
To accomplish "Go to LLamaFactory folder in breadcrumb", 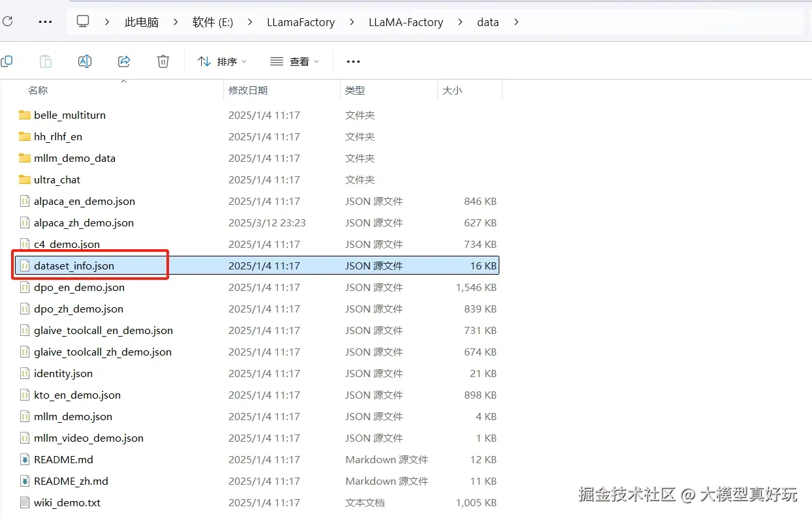I will pyautogui.click(x=301, y=22).
